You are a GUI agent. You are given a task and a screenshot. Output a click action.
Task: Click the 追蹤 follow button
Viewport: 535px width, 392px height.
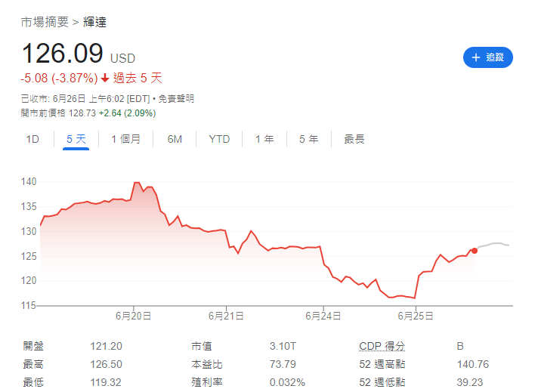tap(487, 57)
